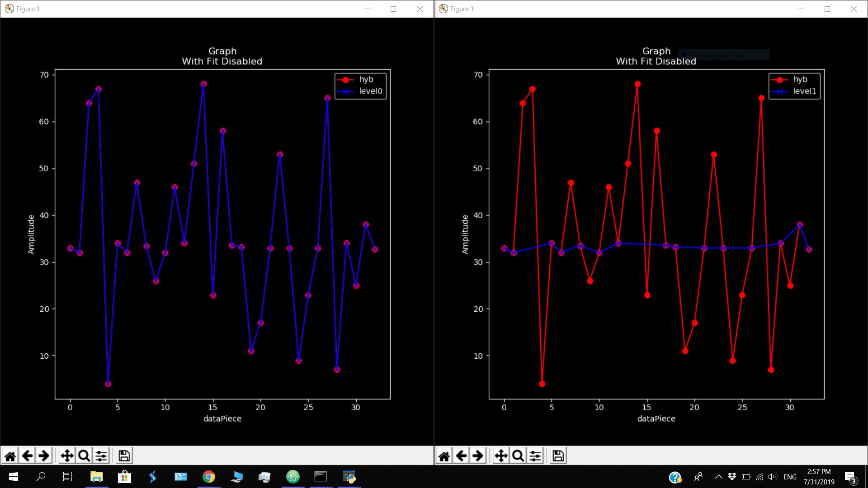
Task: Click Back arrow in left figure toolbar
Action: pos(27,456)
